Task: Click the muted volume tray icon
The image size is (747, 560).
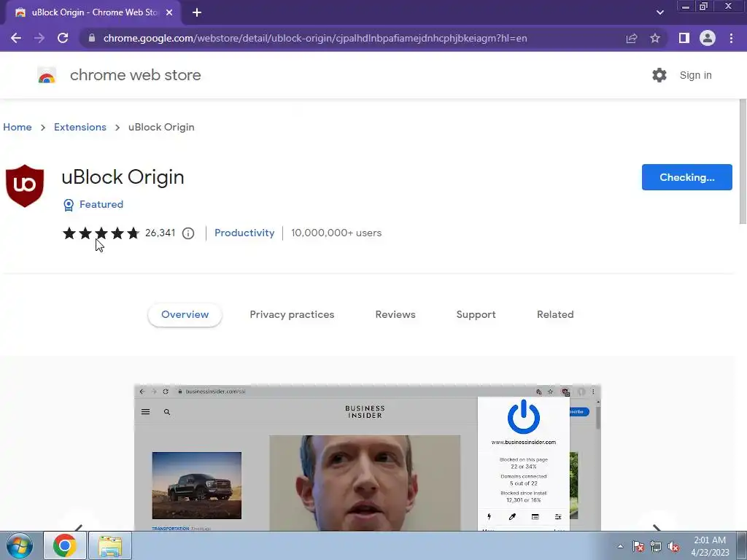Action: pos(673,547)
